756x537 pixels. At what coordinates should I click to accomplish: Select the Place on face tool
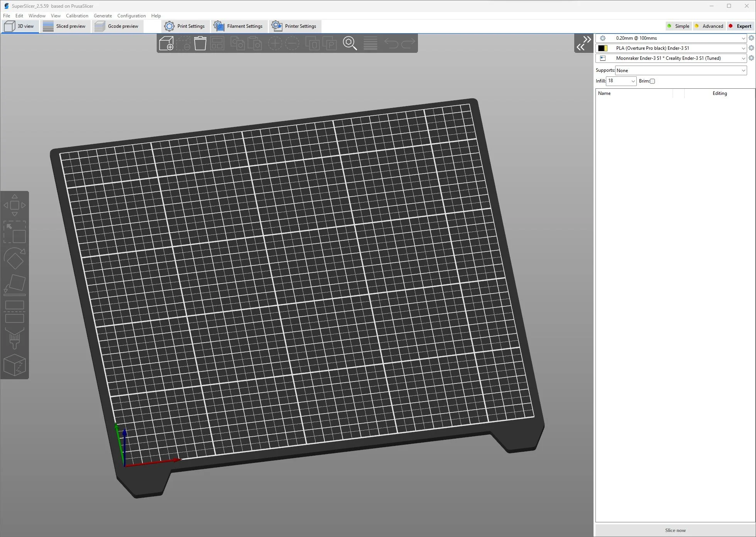[15, 285]
